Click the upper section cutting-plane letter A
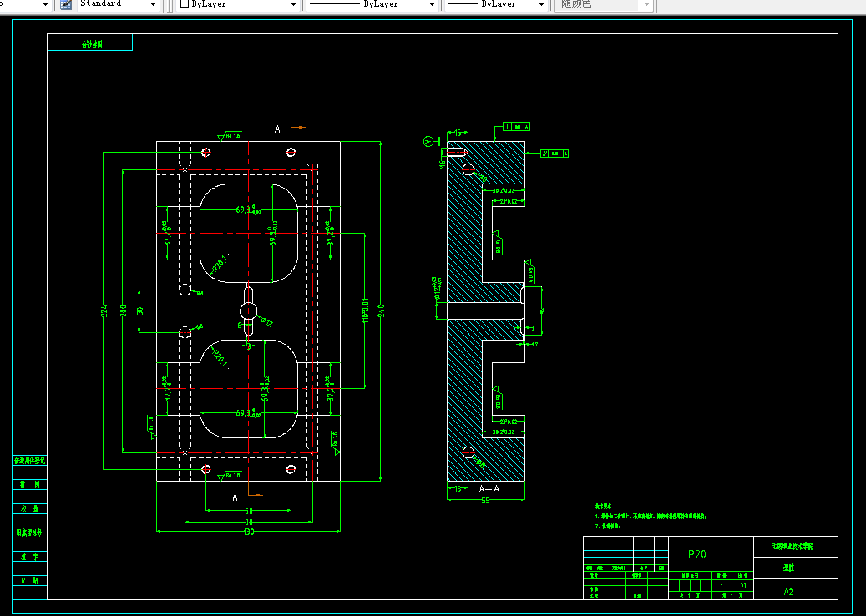The image size is (866, 616). point(277,129)
